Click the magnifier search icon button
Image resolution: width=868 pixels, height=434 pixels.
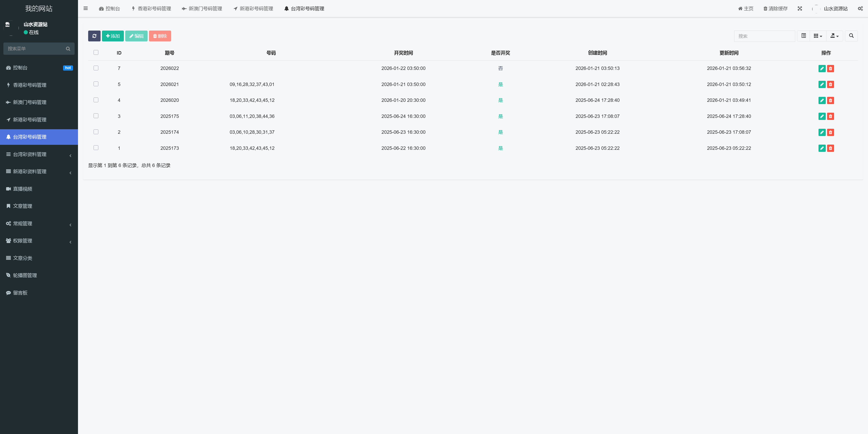pyautogui.click(x=851, y=36)
